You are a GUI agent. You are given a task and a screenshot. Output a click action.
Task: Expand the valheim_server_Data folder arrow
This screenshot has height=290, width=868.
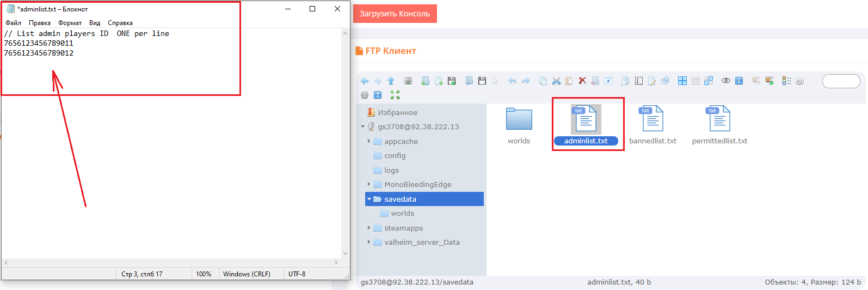click(369, 242)
